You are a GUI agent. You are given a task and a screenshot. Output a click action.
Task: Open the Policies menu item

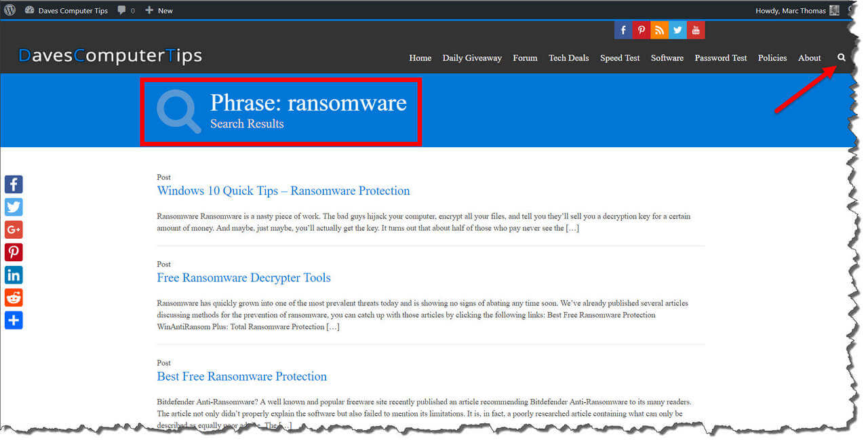(x=772, y=58)
